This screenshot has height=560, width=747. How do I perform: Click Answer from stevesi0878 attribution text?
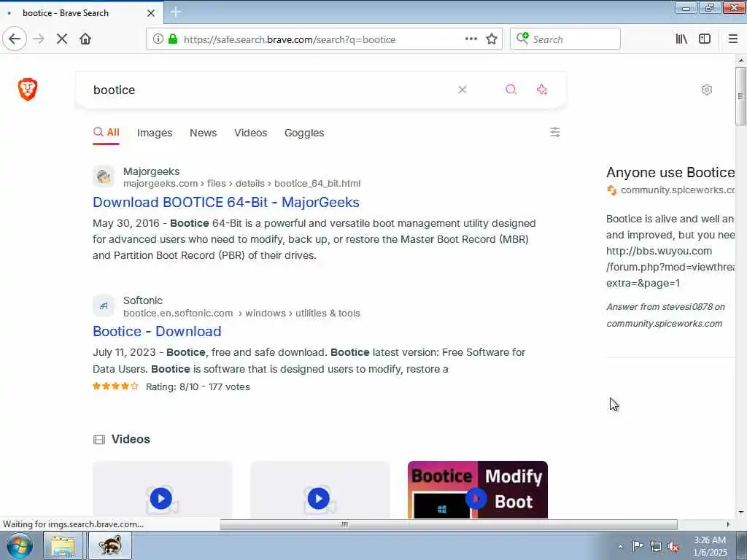coord(665,315)
